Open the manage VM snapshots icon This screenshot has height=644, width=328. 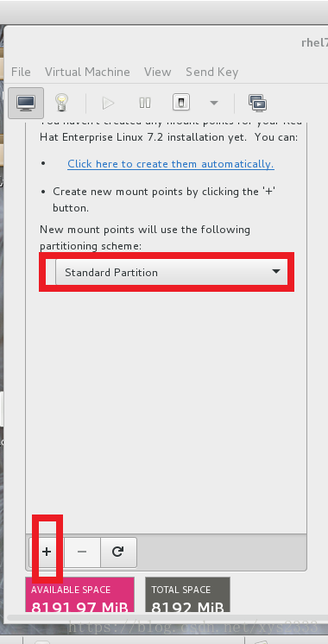tap(258, 103)
